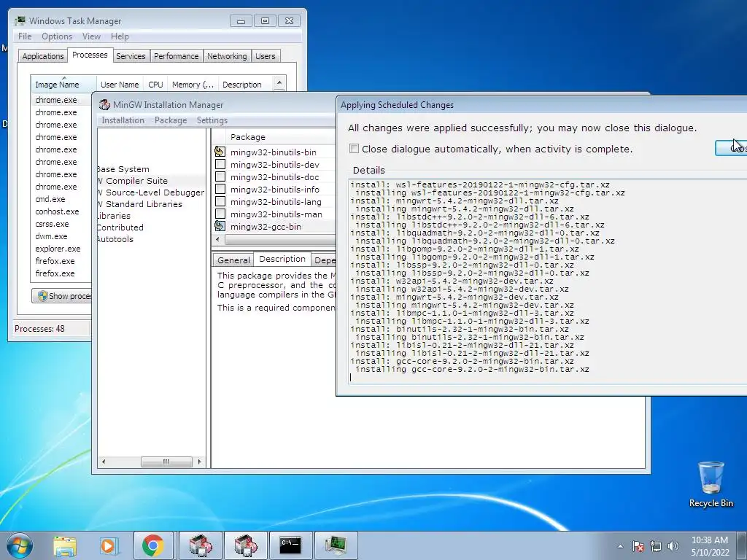Sort processes by Memory column
This screenshot has width=747, height=560.
coord(193,85)
